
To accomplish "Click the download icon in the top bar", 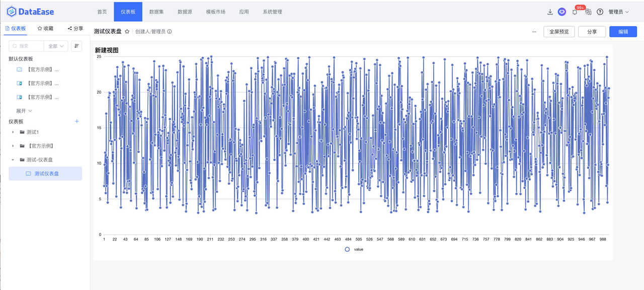I will (550, 12).
